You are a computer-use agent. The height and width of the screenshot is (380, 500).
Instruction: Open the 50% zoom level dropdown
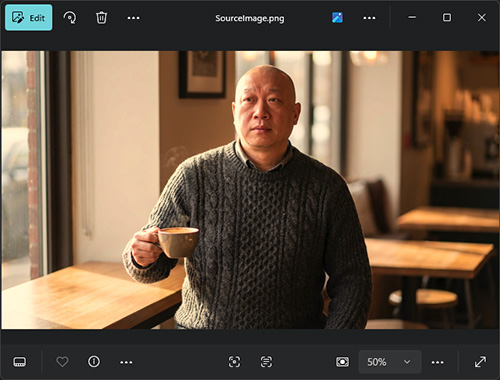(390, 362)
